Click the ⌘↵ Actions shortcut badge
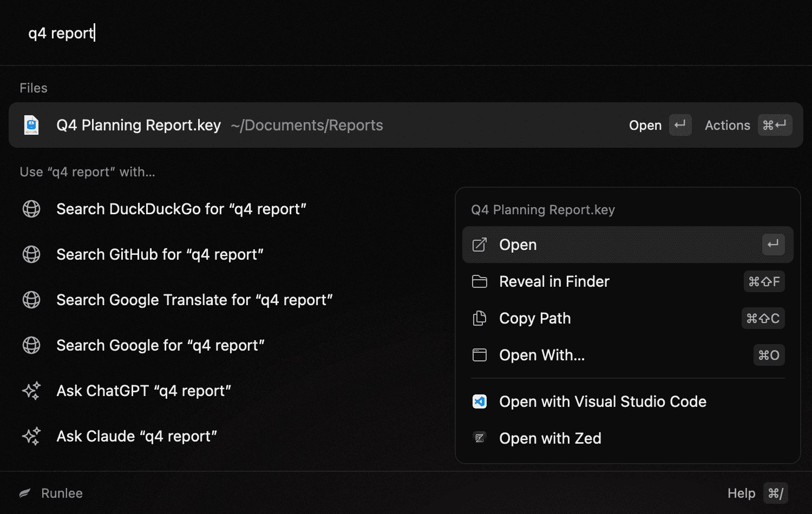The width and height of the screenshot is (812, 514). coord(775,125)
